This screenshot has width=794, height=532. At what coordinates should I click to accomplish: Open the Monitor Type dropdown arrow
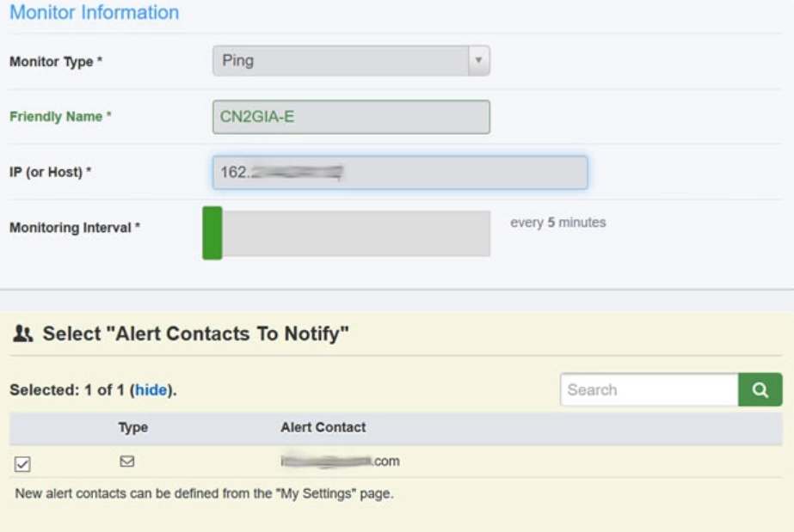point(478,61)
